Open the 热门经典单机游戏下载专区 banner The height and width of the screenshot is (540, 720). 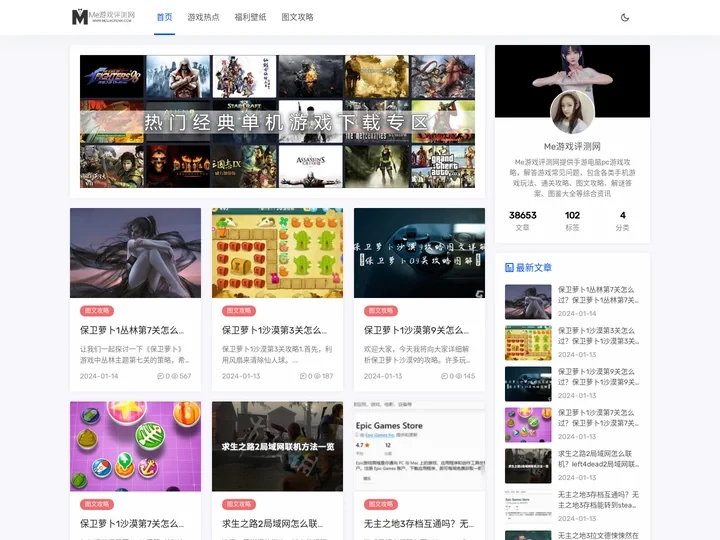[277, 121]
